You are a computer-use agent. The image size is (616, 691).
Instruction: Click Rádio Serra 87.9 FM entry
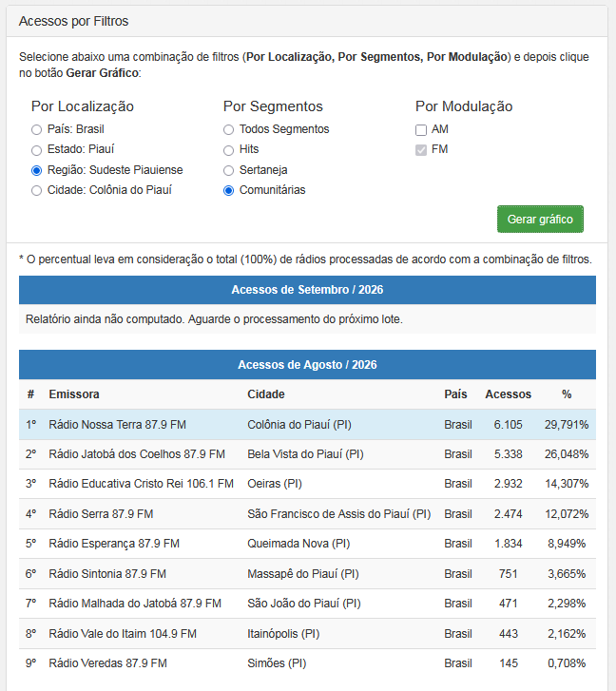tap(101, 514)
